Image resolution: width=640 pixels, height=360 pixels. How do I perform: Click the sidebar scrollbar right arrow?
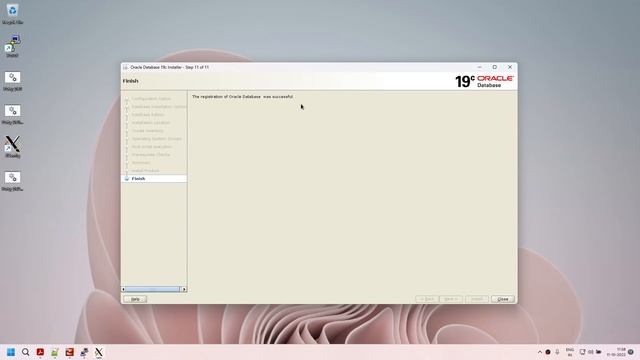click(x=184, y=289)
